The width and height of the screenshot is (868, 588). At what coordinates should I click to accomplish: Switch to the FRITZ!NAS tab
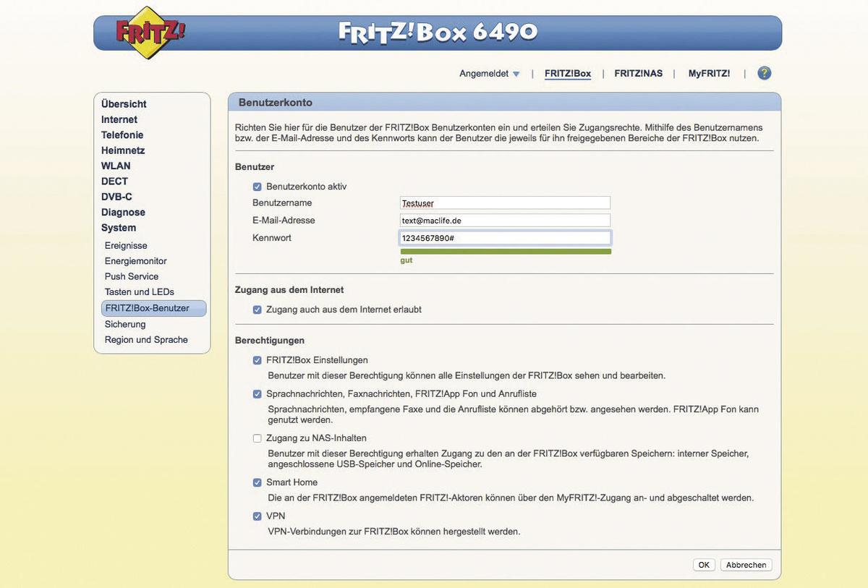639,74
